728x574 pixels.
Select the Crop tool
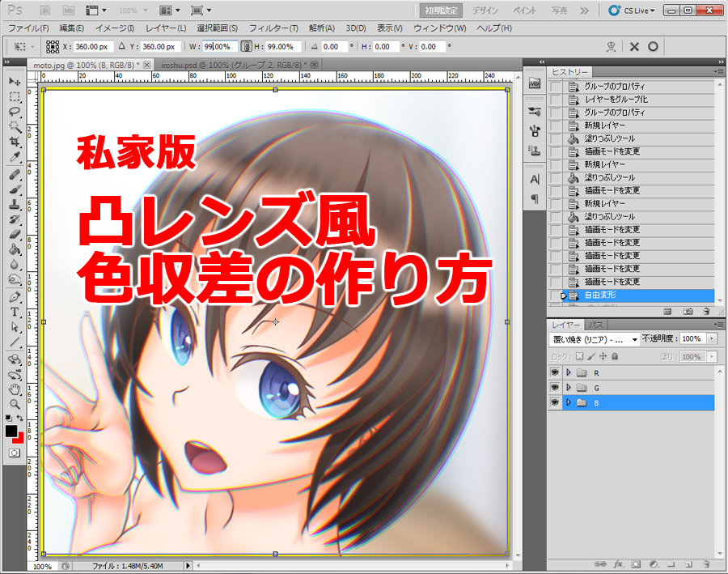click(15, 142)
